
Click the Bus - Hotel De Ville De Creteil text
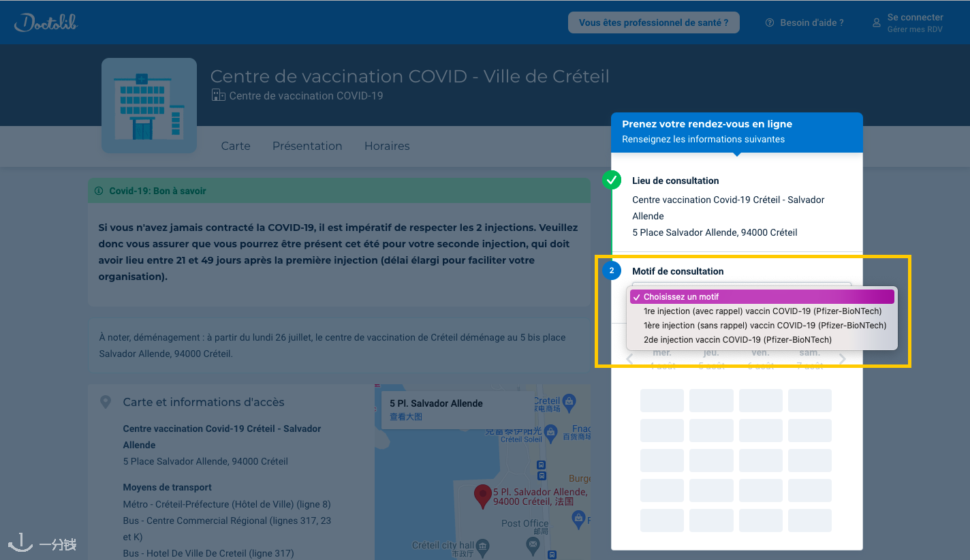click(x=208, y=553)
